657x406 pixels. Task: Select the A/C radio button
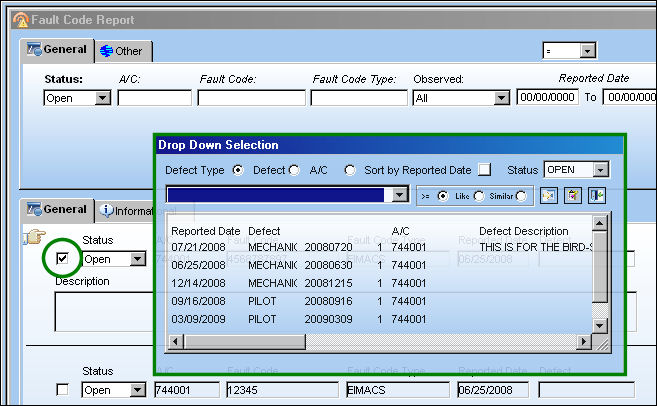coord(350,170)
